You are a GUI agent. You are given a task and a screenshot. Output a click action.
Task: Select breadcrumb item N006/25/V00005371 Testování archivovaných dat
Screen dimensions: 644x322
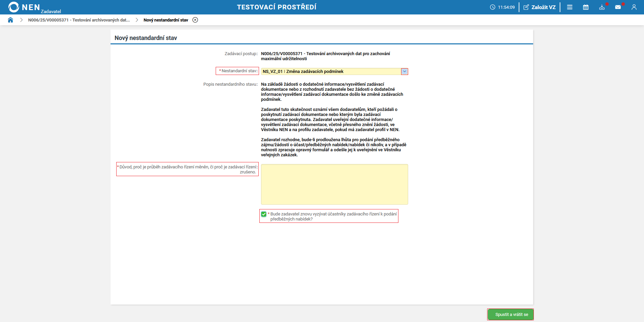tap(79, 20)
